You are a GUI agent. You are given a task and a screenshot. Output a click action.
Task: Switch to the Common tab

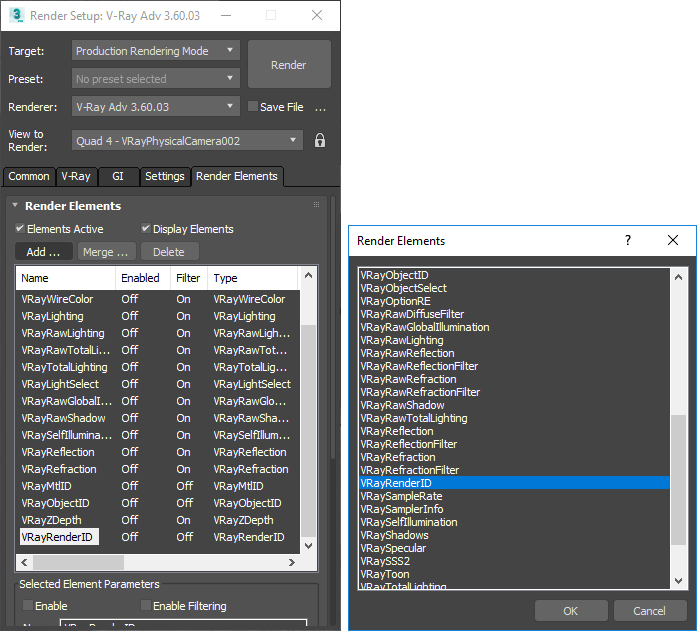[29, 176]
